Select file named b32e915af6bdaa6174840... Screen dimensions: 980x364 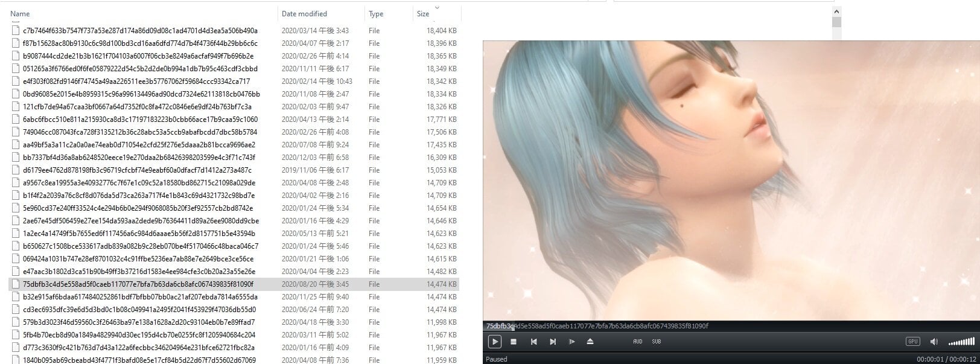coord(140,297)
